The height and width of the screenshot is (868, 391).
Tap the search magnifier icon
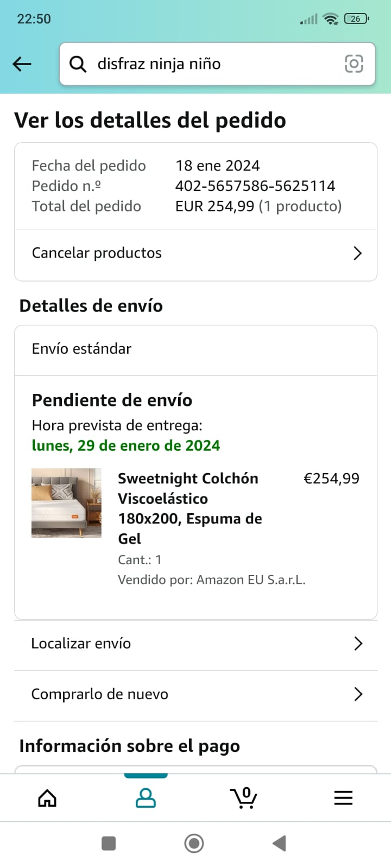coord(78,64)
